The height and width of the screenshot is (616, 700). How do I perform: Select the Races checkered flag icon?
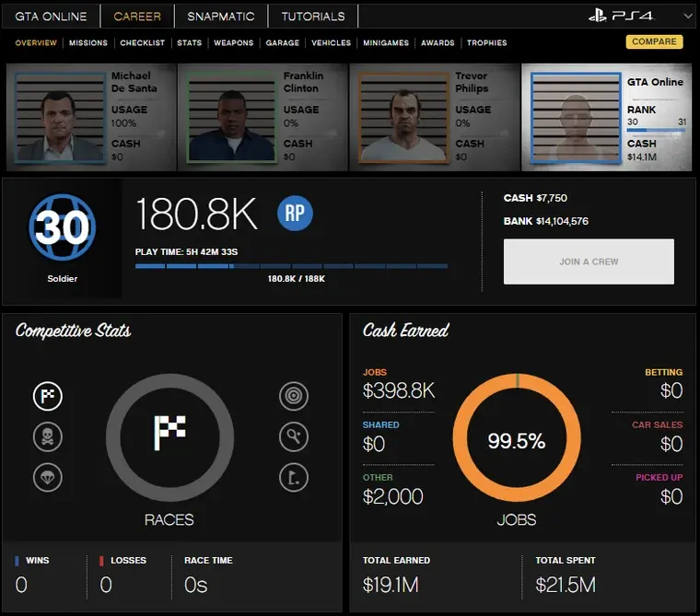pyautogui.click(x=48, y=396)
